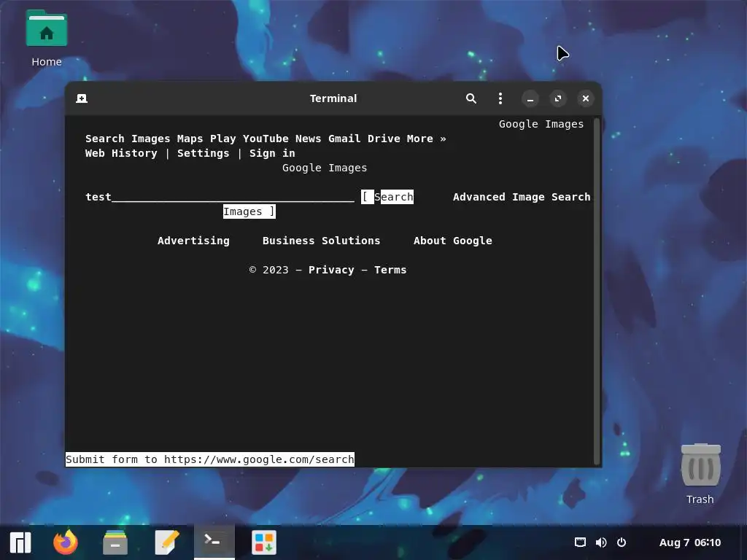Open the power tray icon

[x=622, y=542]
